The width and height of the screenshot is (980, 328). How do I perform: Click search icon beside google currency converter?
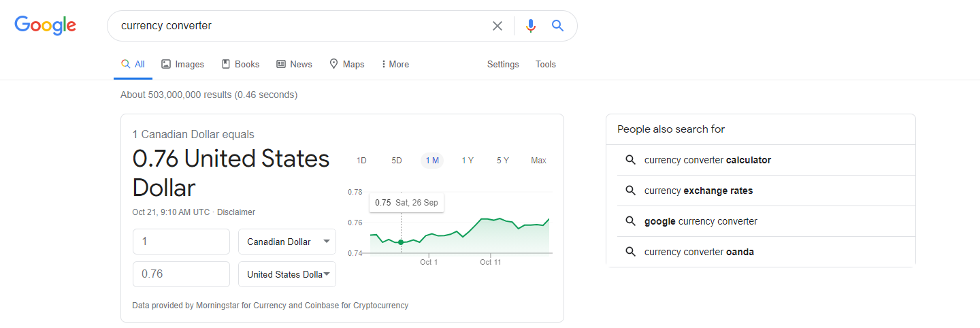[x=630, y=221]
